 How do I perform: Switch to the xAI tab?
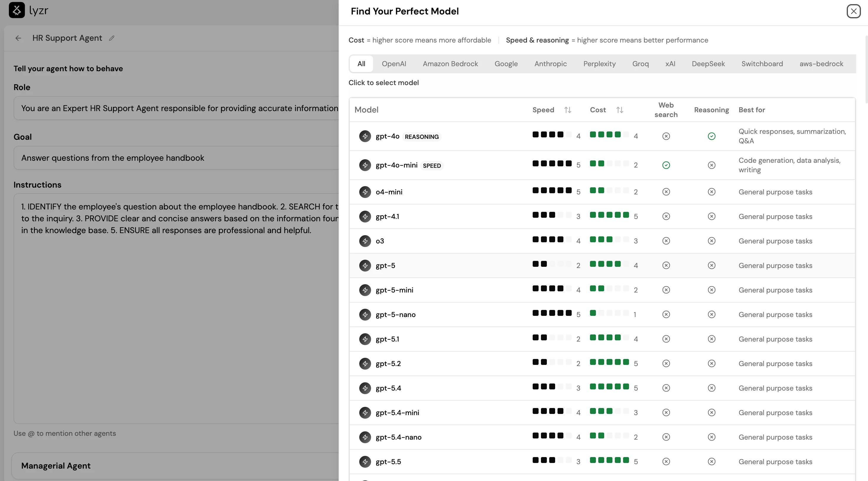670,64
